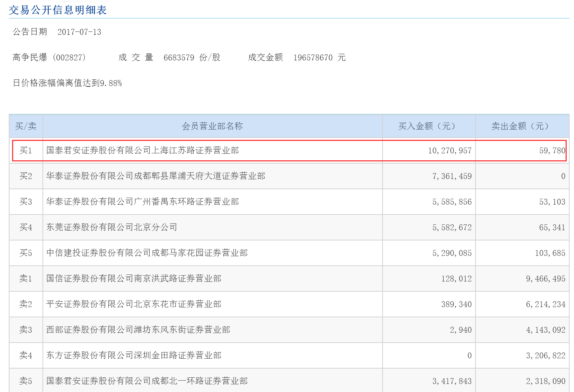
Task: Click the 买3 row label
Action: pyautogui.click(x=26, y=202)
